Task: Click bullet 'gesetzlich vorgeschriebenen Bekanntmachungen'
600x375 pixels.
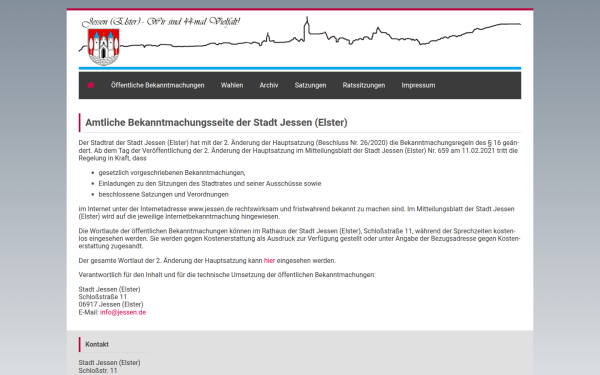Action: (x=172, y=173)
